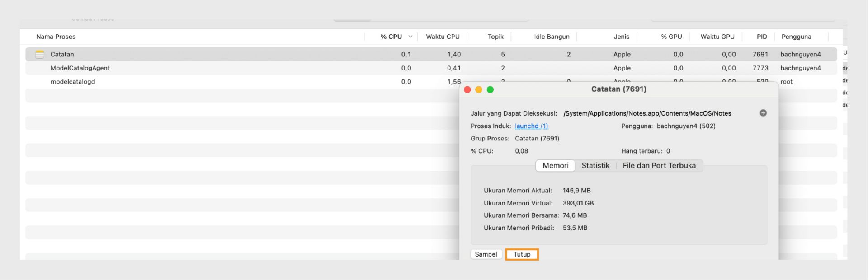The height and width of the screenshot is (280, 868).
Task: Sort processes by PID column
Action: [762, 37]
